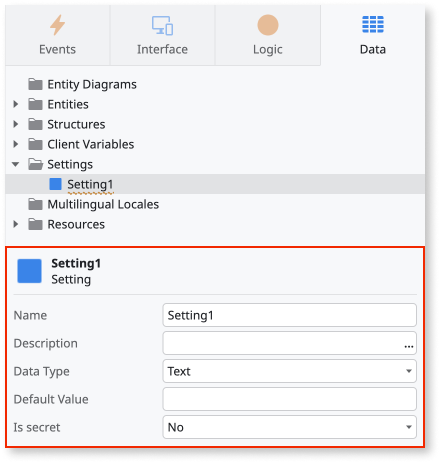The image size is (440, 463).
Task: Expand the Client Variables folder arrow
Action: click(16, 144)
